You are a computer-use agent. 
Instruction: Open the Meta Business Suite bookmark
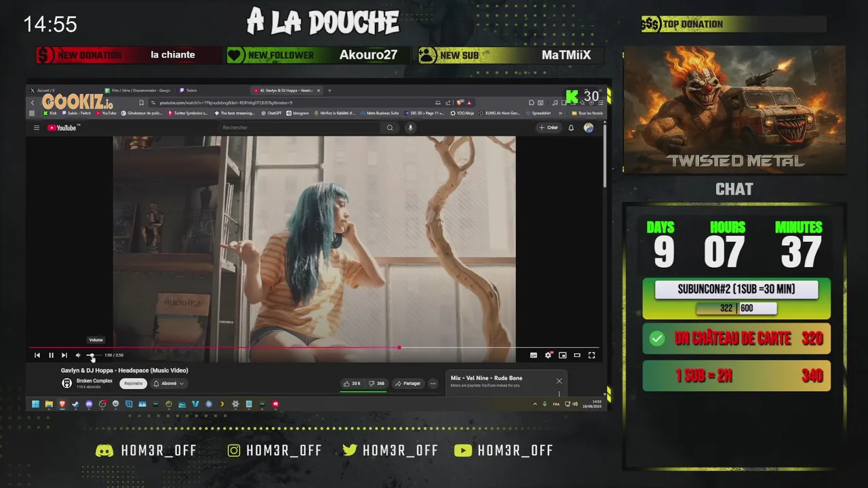click(379, 113)
